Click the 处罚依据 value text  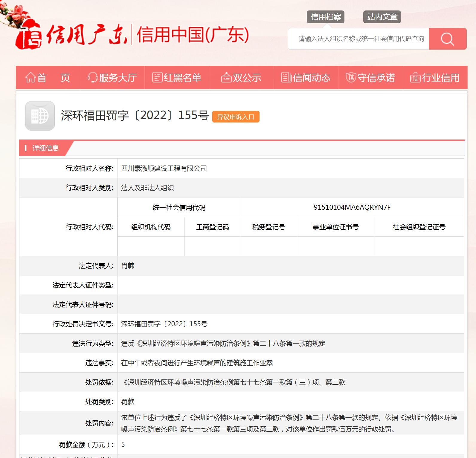(x=233, y=382)
